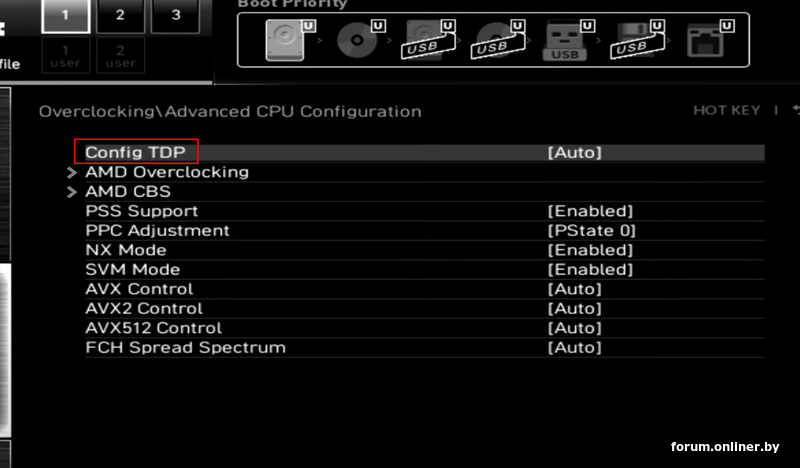Image resolution: width=800 pixels, height=468 pixels.
Task: Click the HOT KEY button
Action: point(726,111)
